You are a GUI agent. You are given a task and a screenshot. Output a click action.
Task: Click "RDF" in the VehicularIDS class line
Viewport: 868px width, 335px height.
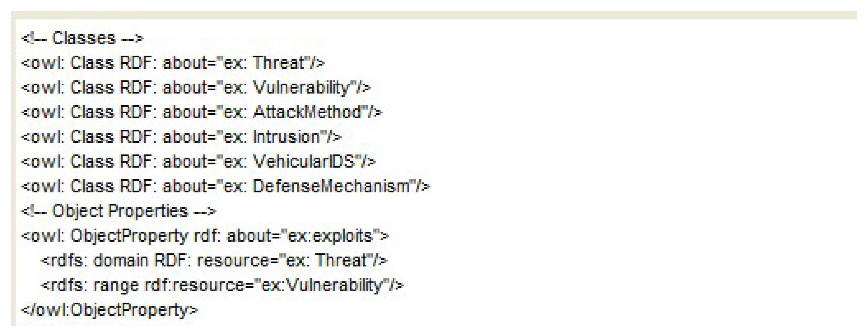pos(135,162)
